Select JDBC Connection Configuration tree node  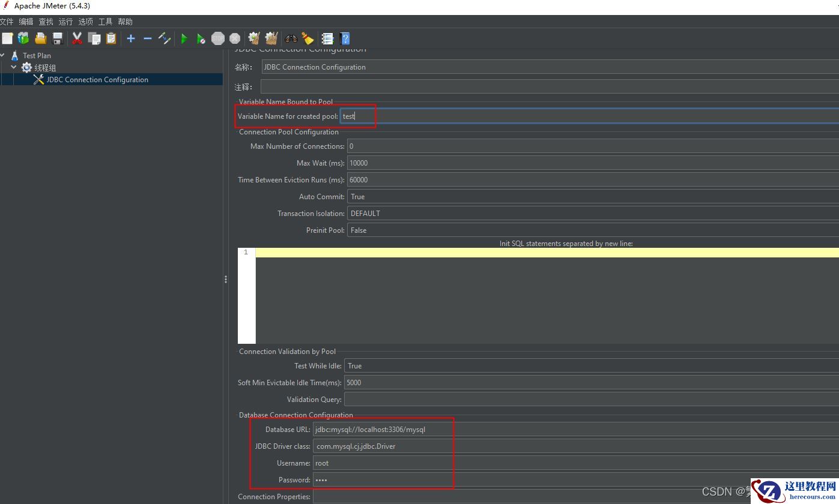(97, 79)
